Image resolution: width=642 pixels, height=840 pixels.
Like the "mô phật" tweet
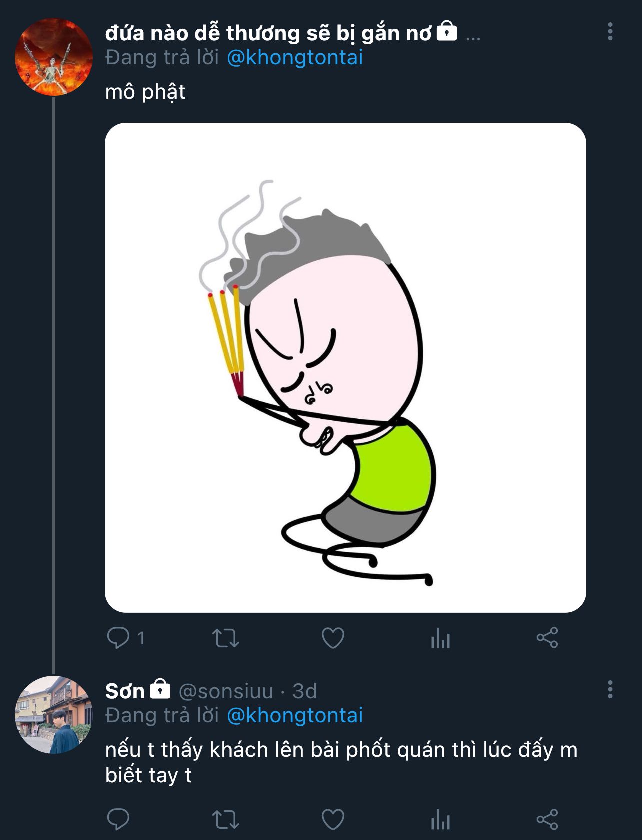[333, 638]
